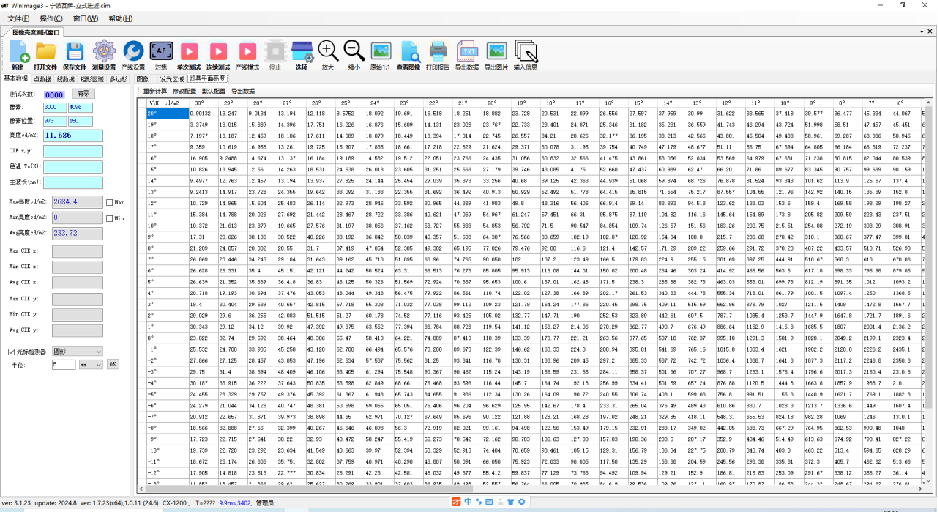Viewport: 938px width, 512px height.
Task: Click the 背景 button beside the 0000 value
Action: tap(83, 94)
